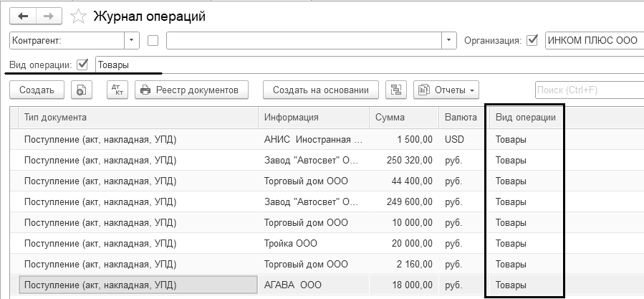Uncheck the Вид операции filter checkbox
The image size is (644, 299).
tap(82, 65)
